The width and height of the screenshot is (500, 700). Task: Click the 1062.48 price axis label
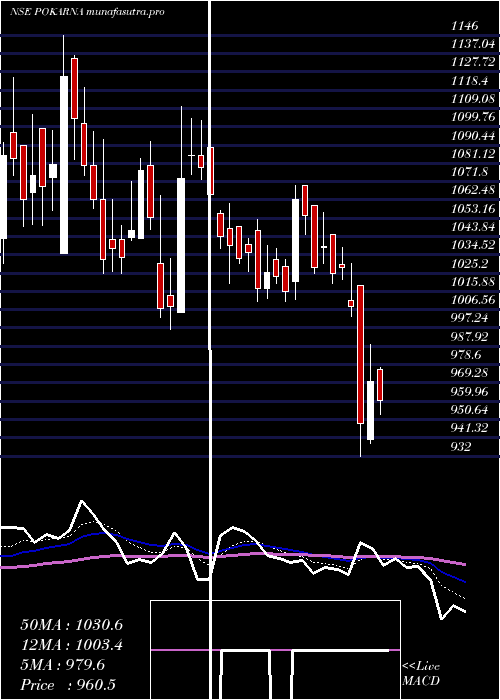pyautogui.click(x=473, y=190)
